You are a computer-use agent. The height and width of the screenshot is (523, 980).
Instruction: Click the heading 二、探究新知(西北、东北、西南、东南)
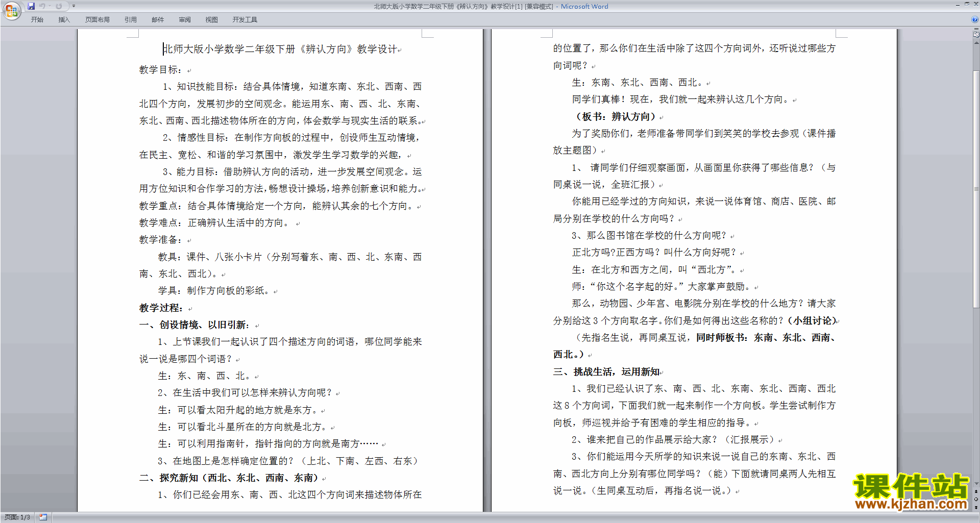tap(229, 478)
